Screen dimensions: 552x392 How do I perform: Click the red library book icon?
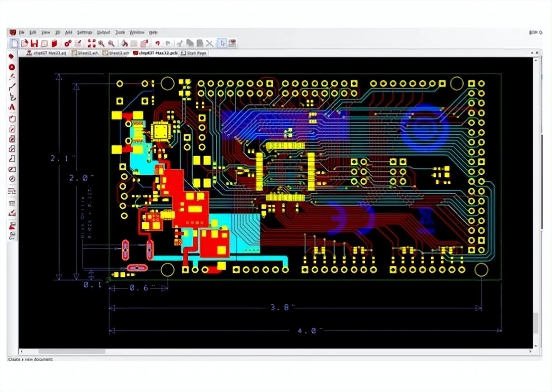click(54, 43)
